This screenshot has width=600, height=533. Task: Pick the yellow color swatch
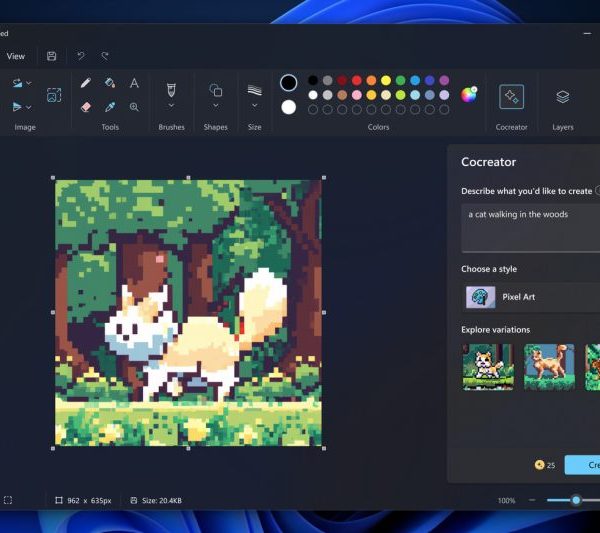coord(386,80)
